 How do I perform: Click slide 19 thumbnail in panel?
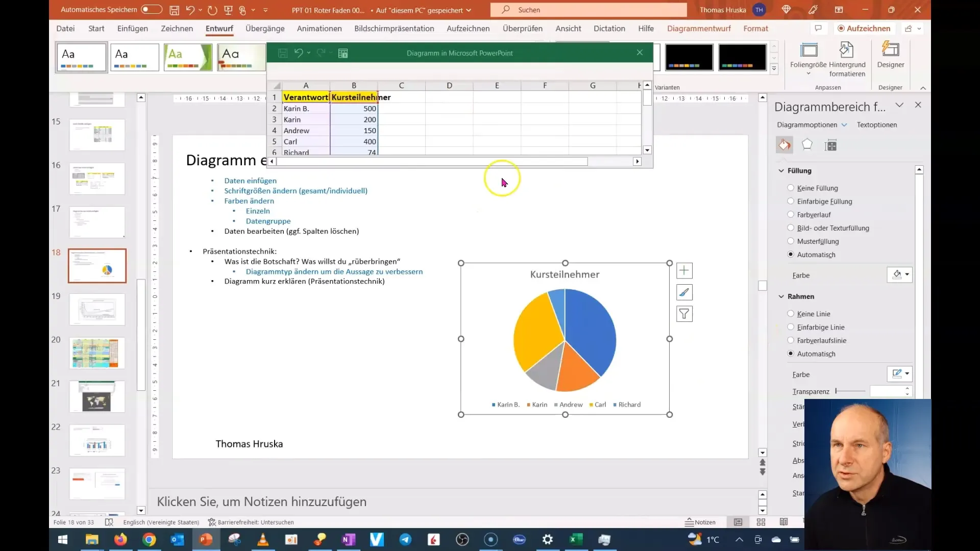pyautogui.click(x=96, y=310)
